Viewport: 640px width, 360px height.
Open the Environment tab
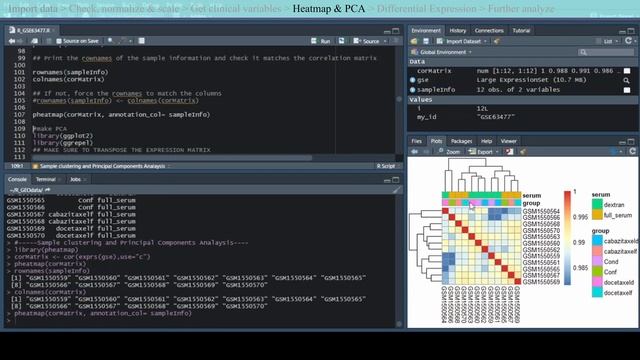pyautogui.click(x=426, y=31)
